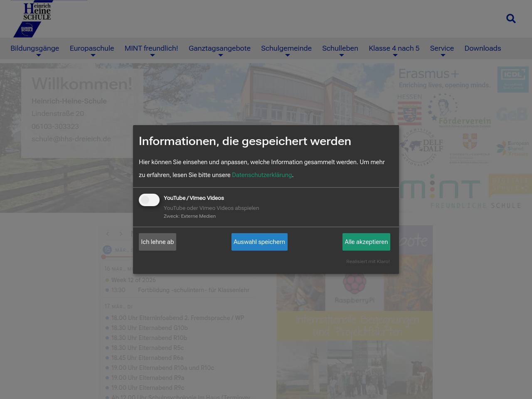Screen dimensions: 532x399
Task: Expand the Europaschule dropdown menu
Action: click(92, 49)
